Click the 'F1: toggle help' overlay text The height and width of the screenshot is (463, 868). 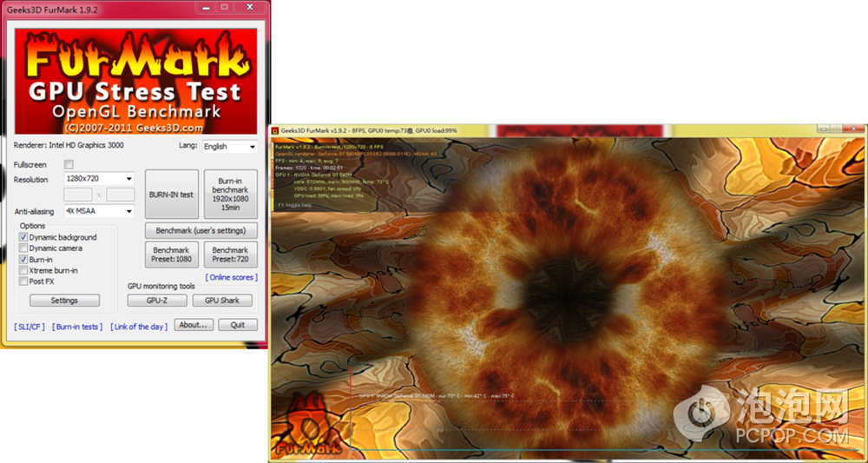point(296,205)
